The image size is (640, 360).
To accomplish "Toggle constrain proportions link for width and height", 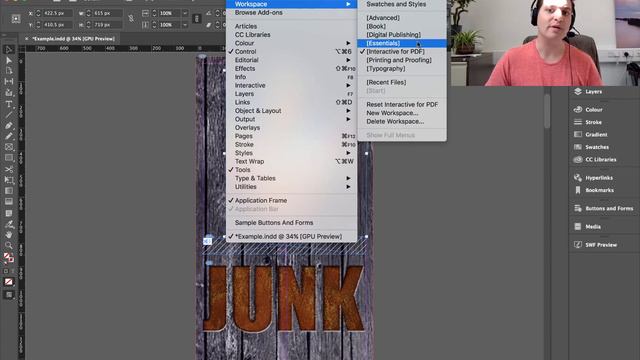I will click(x=131, y=19).
